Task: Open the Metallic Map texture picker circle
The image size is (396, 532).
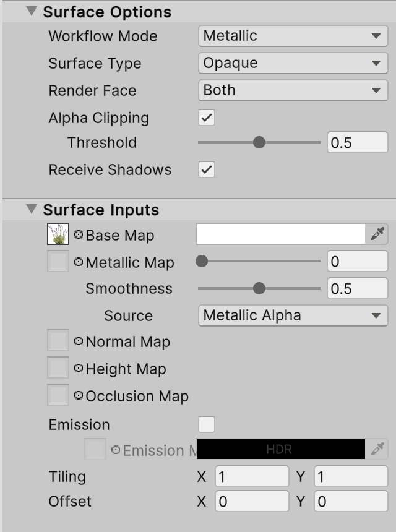Action: coord(79,262)
